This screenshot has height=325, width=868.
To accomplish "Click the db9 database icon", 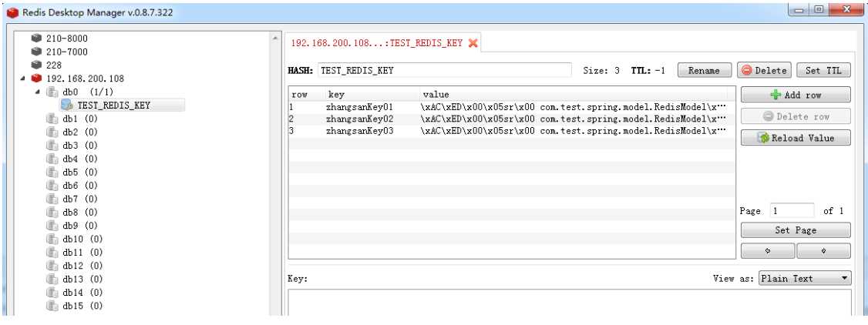I will (52, 226).
